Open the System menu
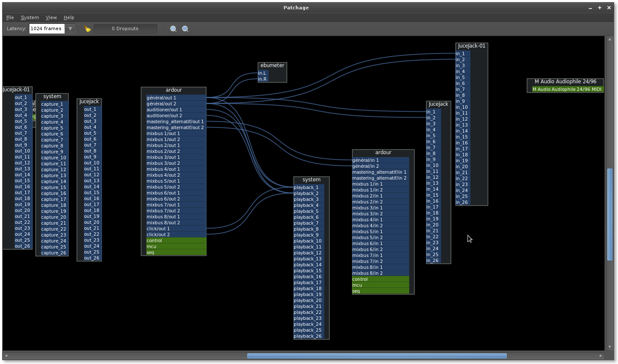The width and height of the screenshot is (618, 364). (x=30, y=17)
